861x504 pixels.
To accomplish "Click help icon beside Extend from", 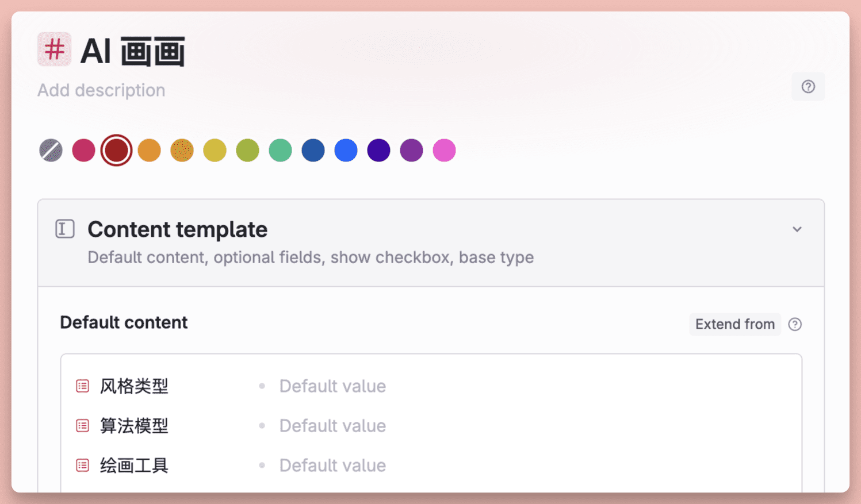I will click(795, 324).
